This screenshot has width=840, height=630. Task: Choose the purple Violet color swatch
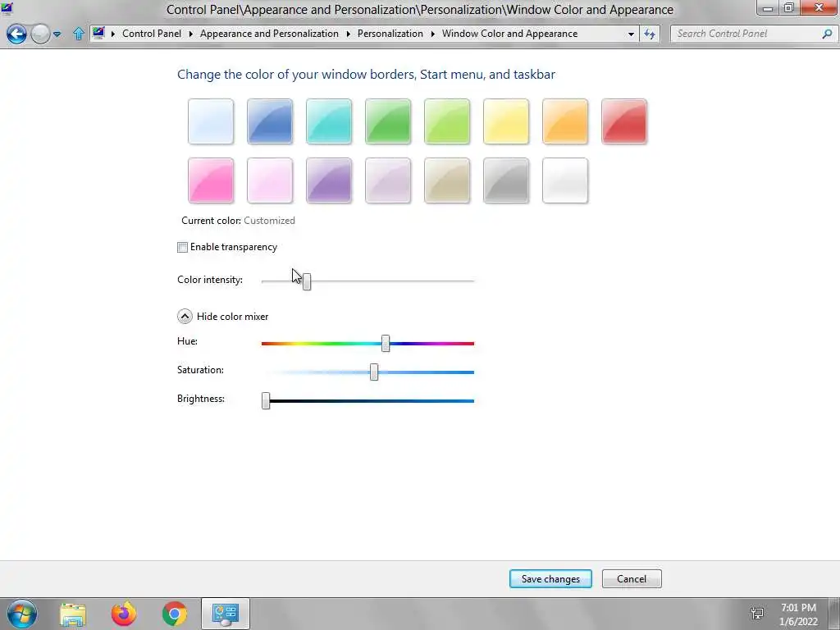[329, 180]
